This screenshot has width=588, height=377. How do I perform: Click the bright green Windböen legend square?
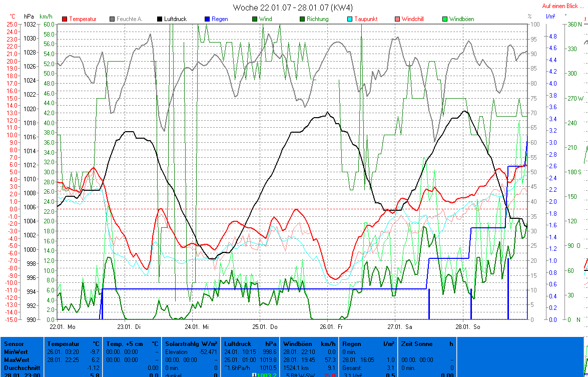[x=445, y=19]
